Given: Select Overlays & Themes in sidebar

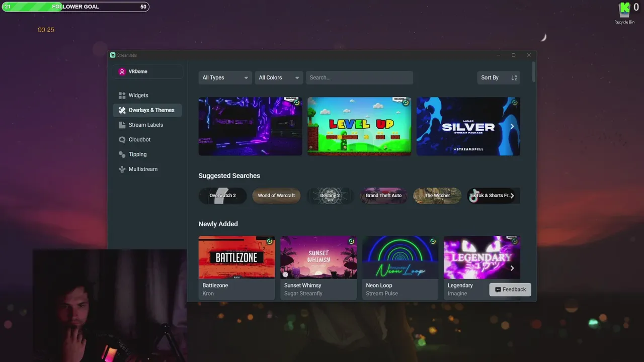Looking at the screenshot, I should 147,110.
